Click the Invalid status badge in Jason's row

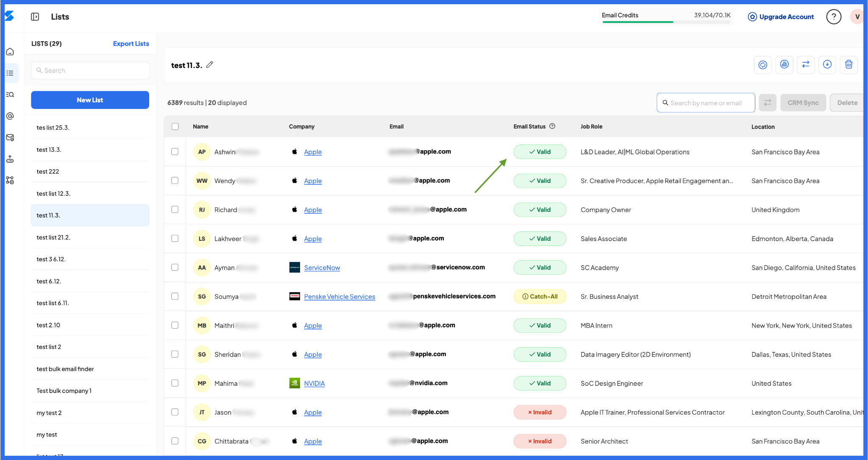[x=540, y=412]
